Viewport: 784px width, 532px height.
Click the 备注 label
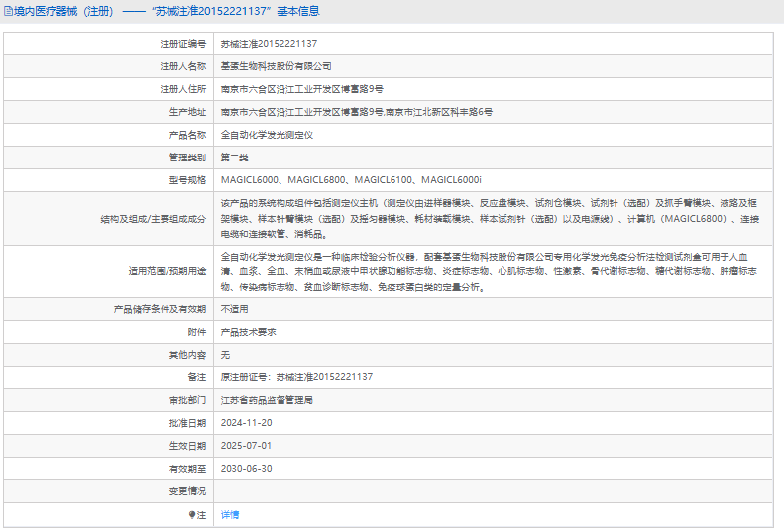click(x=197, y=377)
